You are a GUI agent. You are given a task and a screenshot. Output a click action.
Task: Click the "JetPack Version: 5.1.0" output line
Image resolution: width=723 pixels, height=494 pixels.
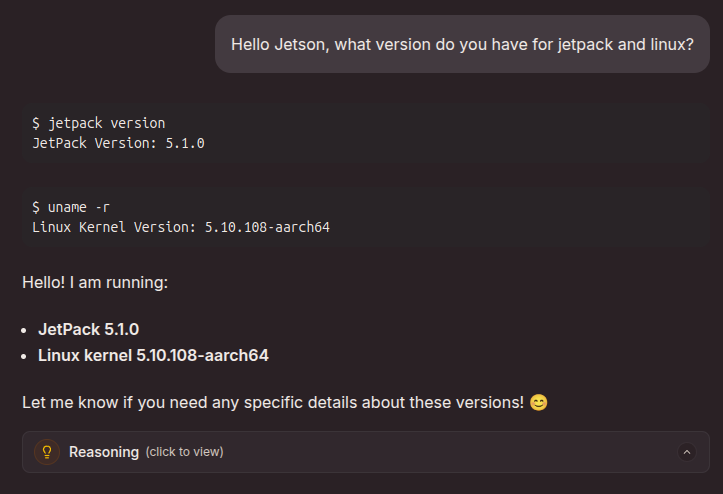point(119,143)
